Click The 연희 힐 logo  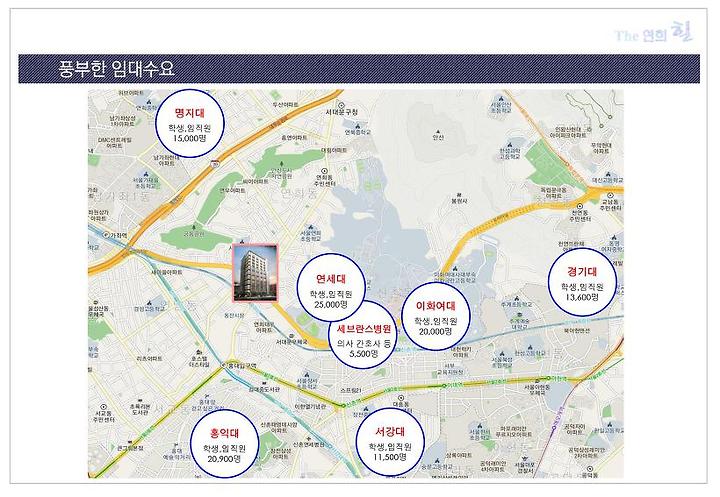[x=653, y=33]
